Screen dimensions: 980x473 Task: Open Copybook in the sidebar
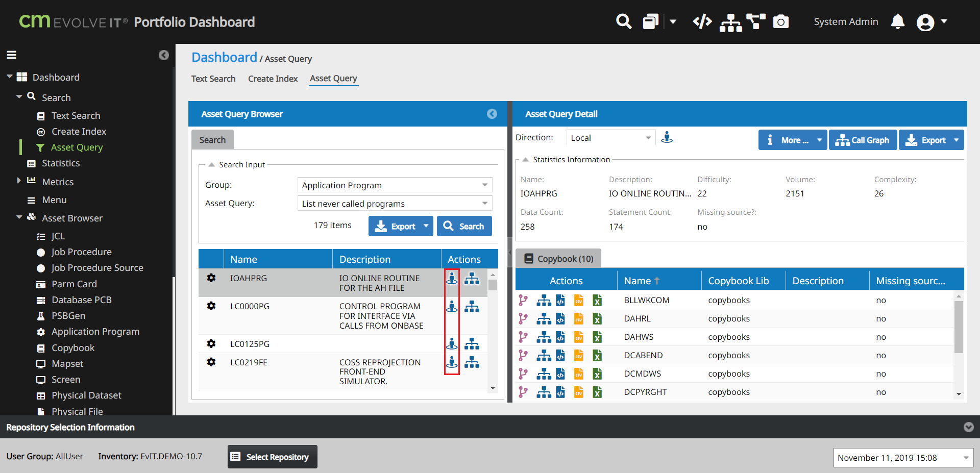point(73,348)
